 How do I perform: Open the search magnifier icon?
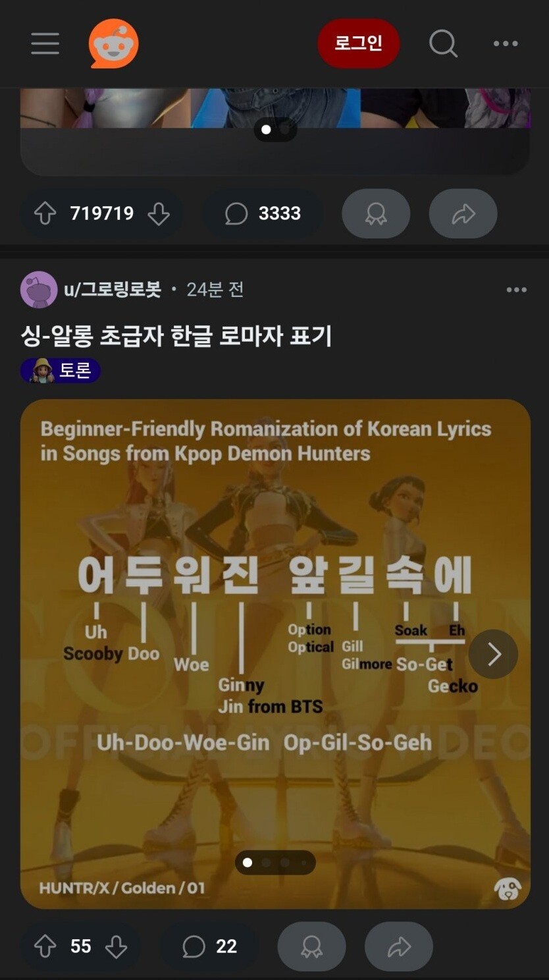pyautogui.click(x=443, y=43)
